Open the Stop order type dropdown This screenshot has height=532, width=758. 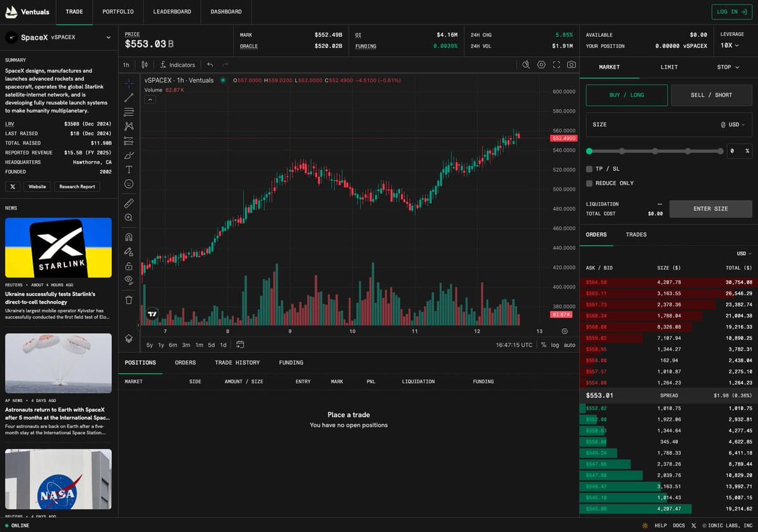coord(728,67)
